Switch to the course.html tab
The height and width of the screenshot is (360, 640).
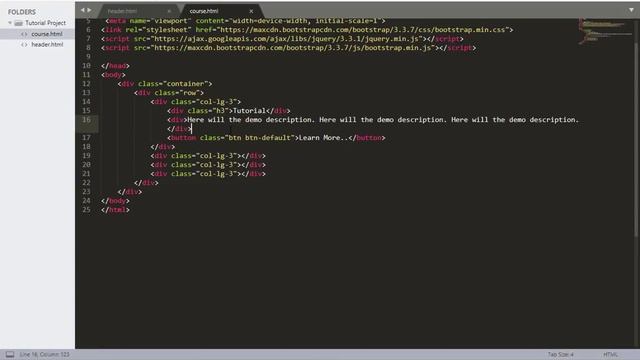(204, 11)
